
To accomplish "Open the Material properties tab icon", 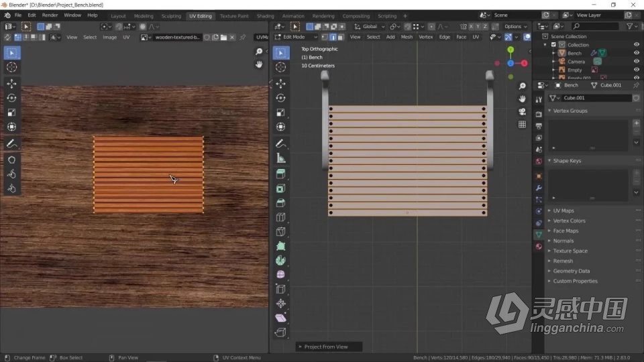I will tap(539, 246).
